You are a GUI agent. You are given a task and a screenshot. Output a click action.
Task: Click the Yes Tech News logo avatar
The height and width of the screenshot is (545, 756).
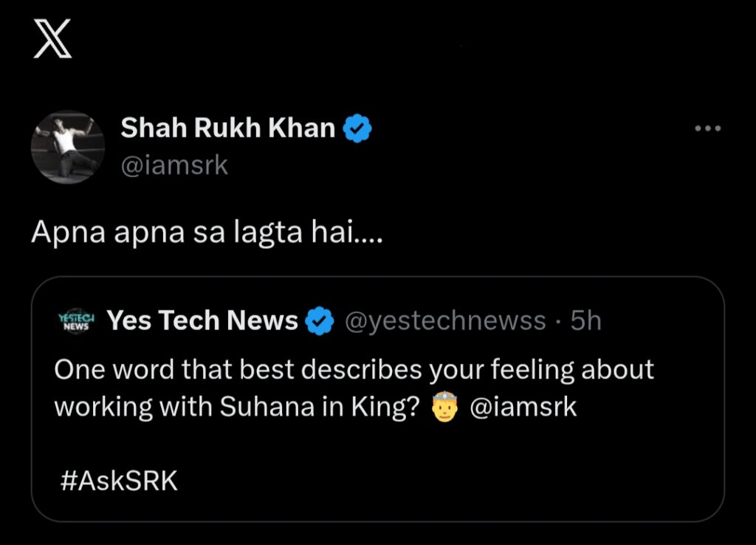(x=75, y=321)
